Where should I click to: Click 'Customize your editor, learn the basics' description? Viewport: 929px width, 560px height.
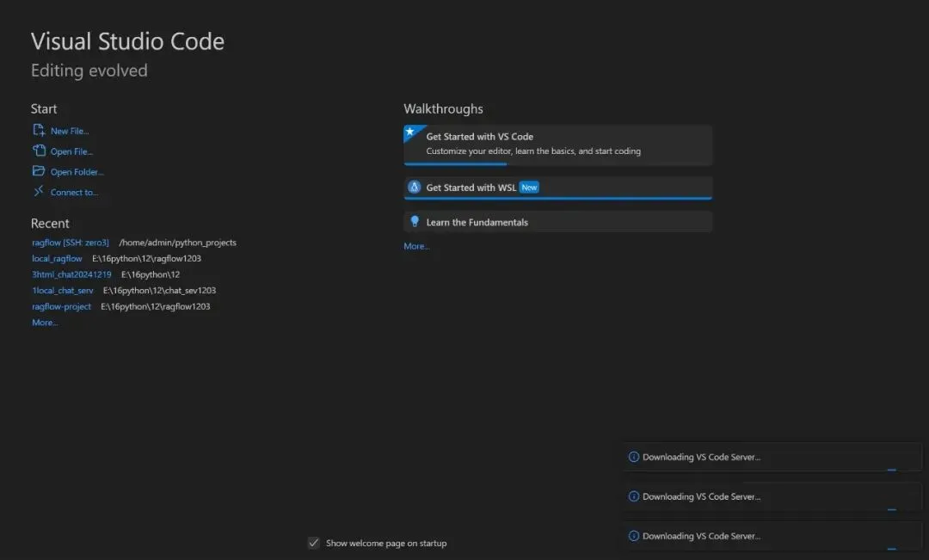pos(533,151)
